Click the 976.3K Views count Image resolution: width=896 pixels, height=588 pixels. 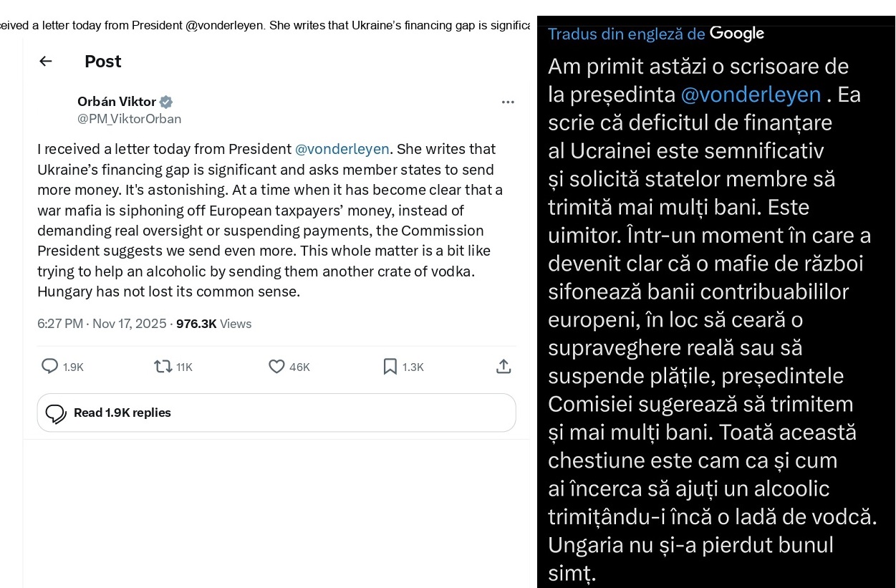point(213,324)
